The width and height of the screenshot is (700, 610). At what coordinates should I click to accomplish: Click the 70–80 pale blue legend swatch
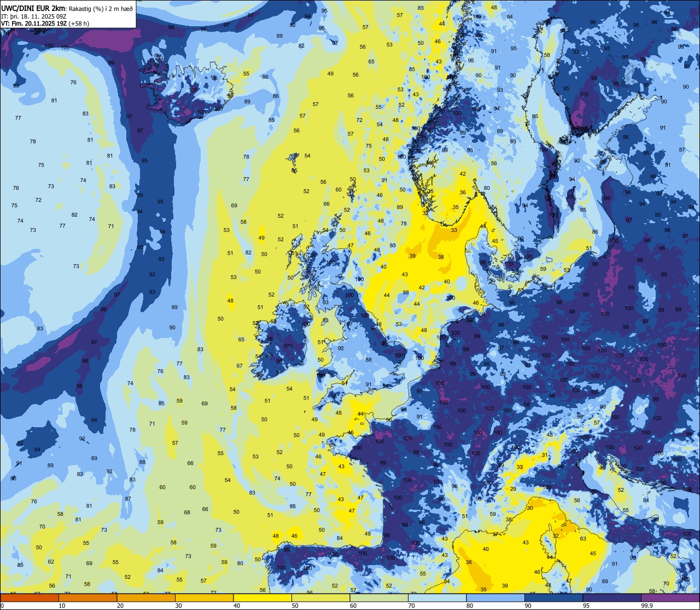tap(437, 597)
